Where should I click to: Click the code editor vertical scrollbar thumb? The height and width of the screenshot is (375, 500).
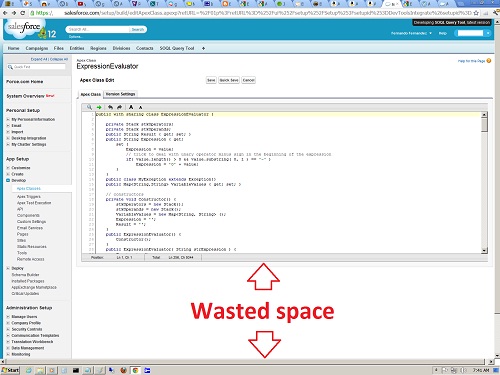tap(484, 125)
